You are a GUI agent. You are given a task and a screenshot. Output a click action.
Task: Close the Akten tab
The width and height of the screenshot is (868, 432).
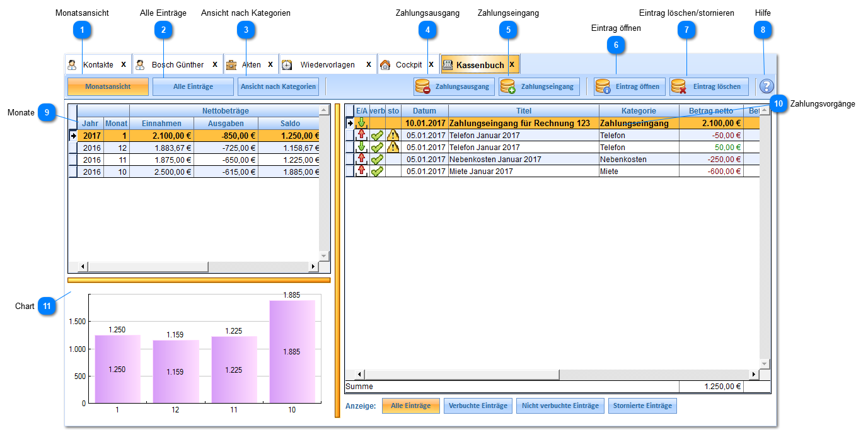click(x=270, y=64)
